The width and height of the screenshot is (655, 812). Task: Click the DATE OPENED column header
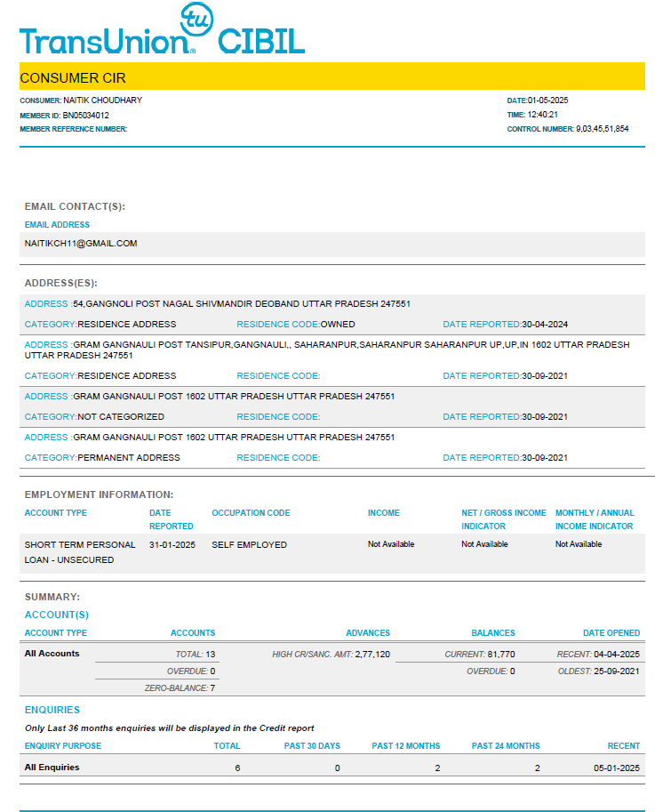point(611,633)
